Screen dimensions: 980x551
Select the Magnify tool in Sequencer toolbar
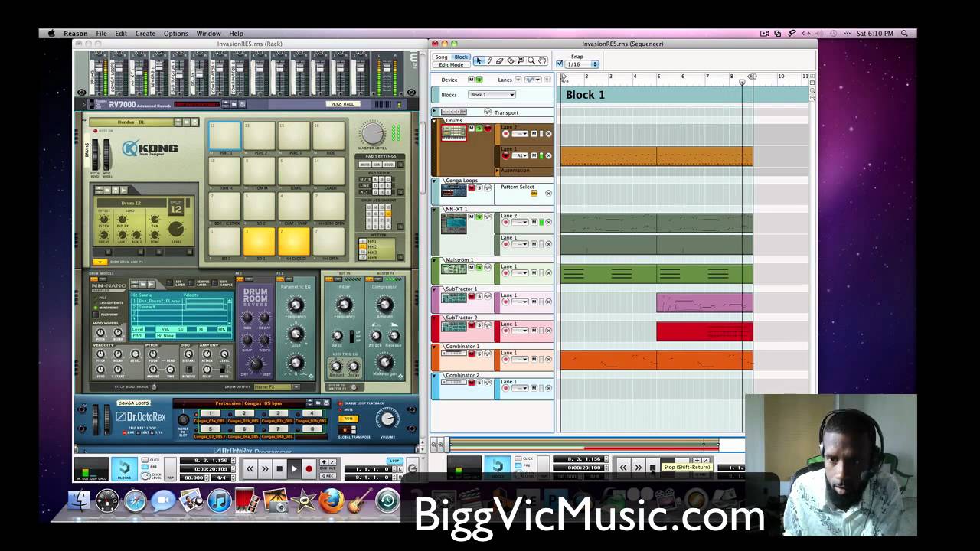(x=531, y=60)
